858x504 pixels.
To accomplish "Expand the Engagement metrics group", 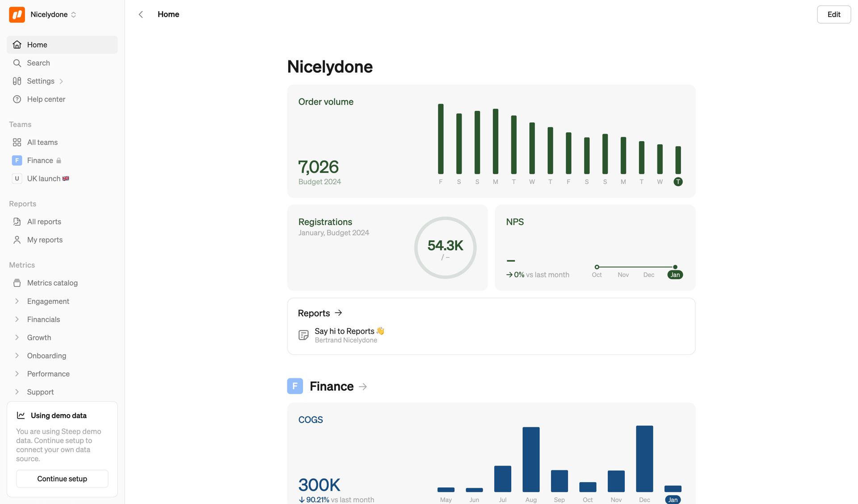I will pyautogui.click(x=17, y=301).
